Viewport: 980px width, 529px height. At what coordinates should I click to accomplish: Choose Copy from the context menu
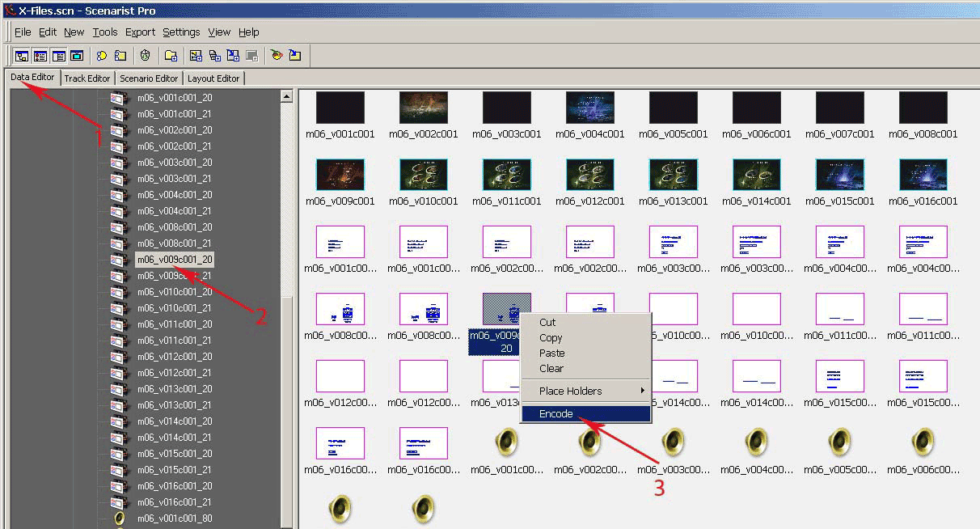[586, 338]
